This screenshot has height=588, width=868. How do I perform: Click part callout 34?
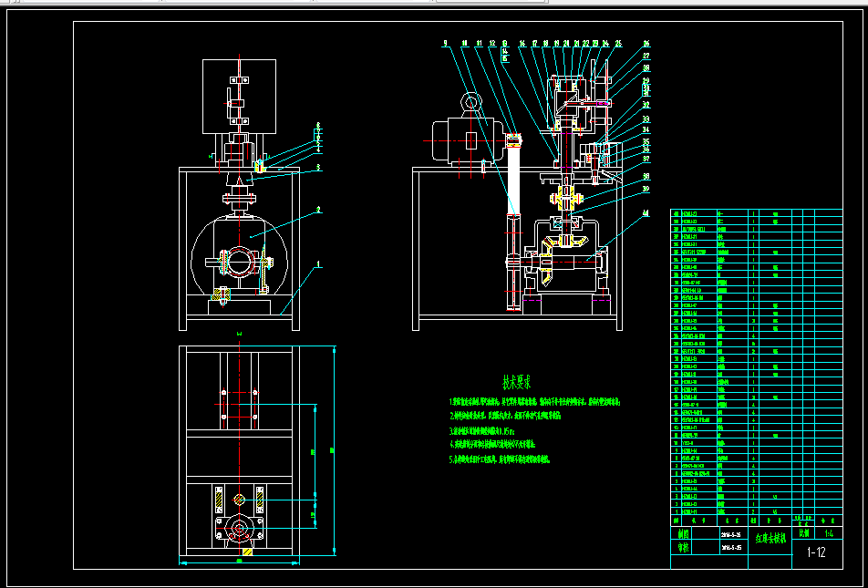[x=646, y=130]
